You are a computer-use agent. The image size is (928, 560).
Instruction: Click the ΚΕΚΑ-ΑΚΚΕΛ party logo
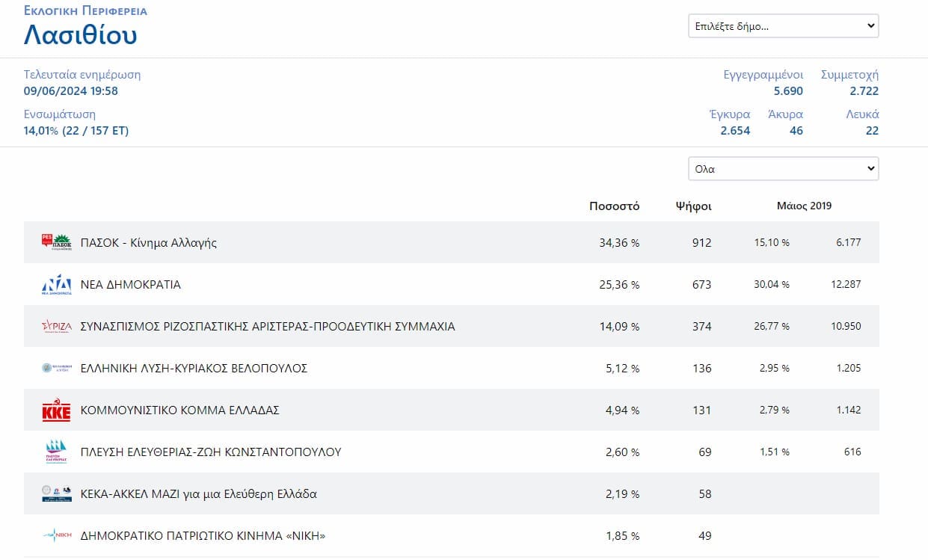[x=56, y=494]
